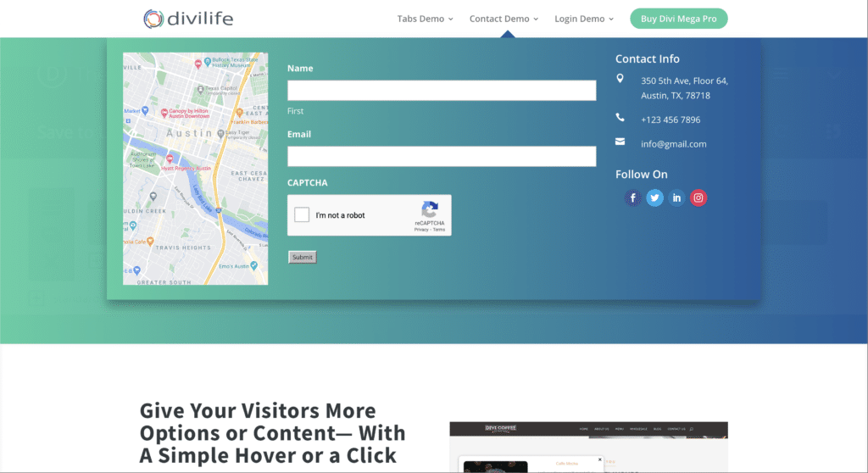Click the Name input field
The image size is (868, 473).
pos(442,91)
